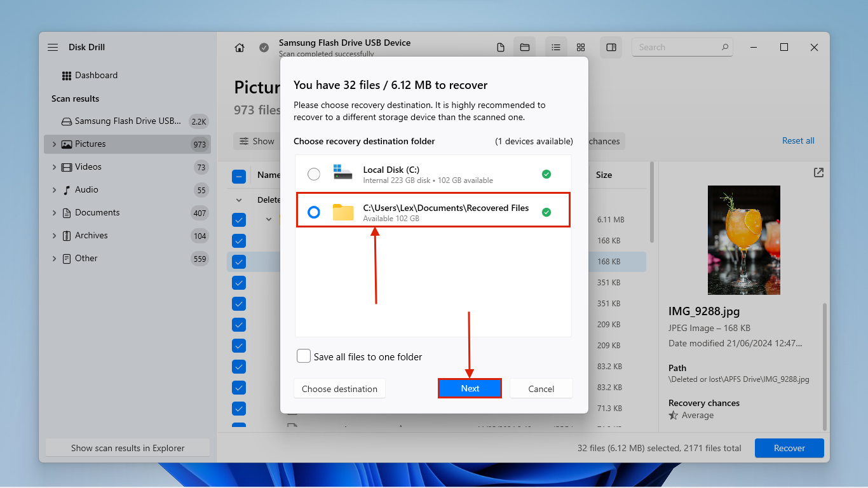Enable Save all files to one folder
The width and height of the screenshot is (868, 488).
coord(304,356)
